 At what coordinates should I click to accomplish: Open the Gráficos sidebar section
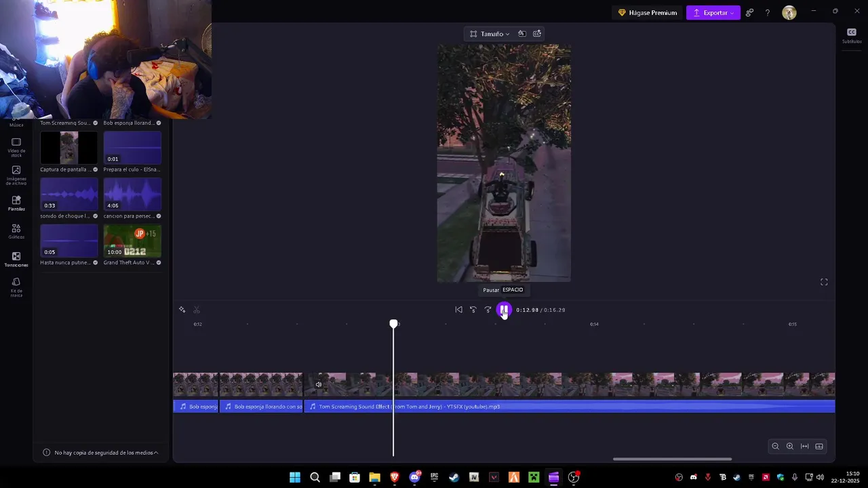point(16,231)
